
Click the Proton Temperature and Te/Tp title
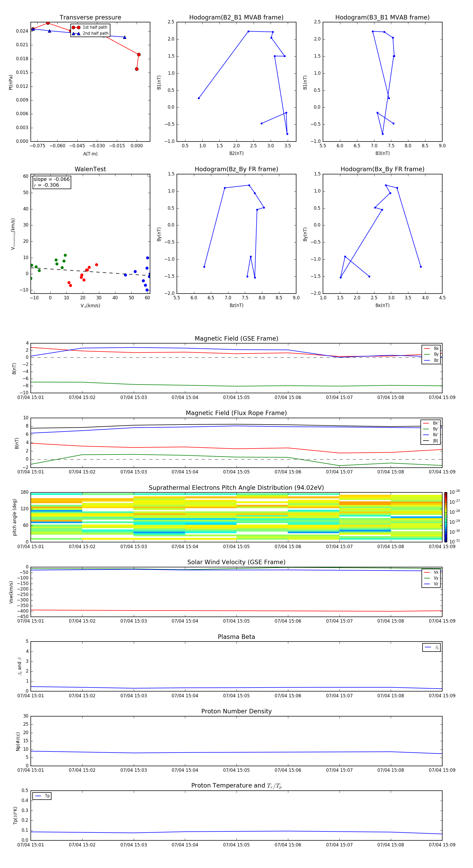(x=236, y=786)
